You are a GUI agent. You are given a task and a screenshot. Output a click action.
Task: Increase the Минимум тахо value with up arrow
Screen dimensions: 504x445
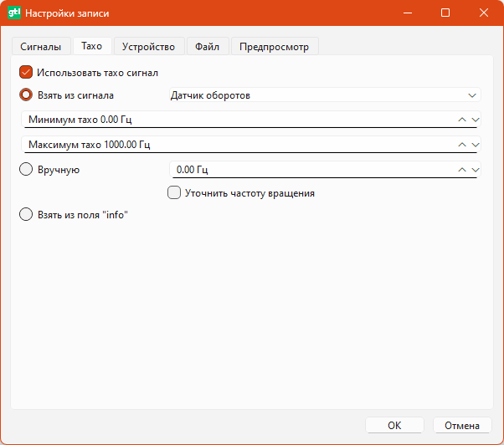(x=461, y=120)
